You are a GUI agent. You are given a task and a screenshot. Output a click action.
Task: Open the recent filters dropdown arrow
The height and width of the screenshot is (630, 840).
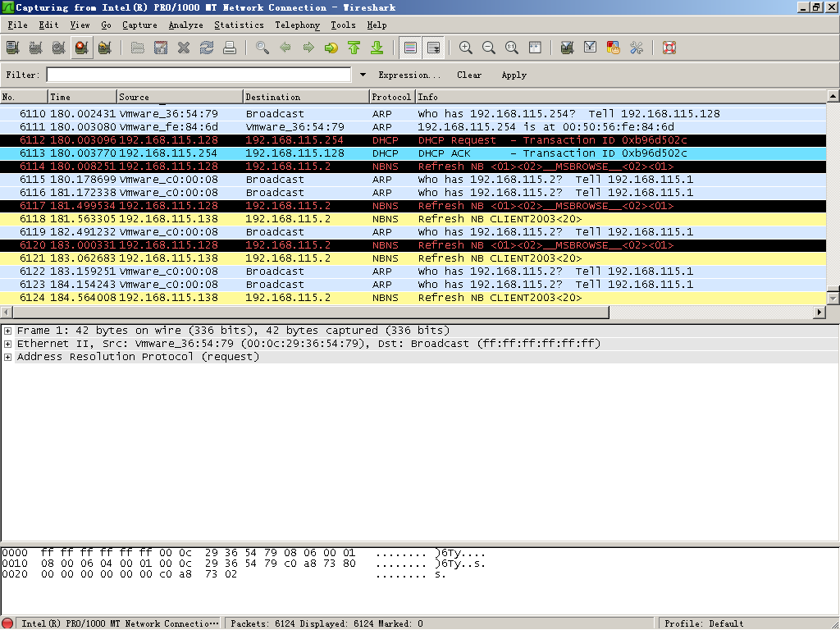pyautogui.click(x=363, y=75)
